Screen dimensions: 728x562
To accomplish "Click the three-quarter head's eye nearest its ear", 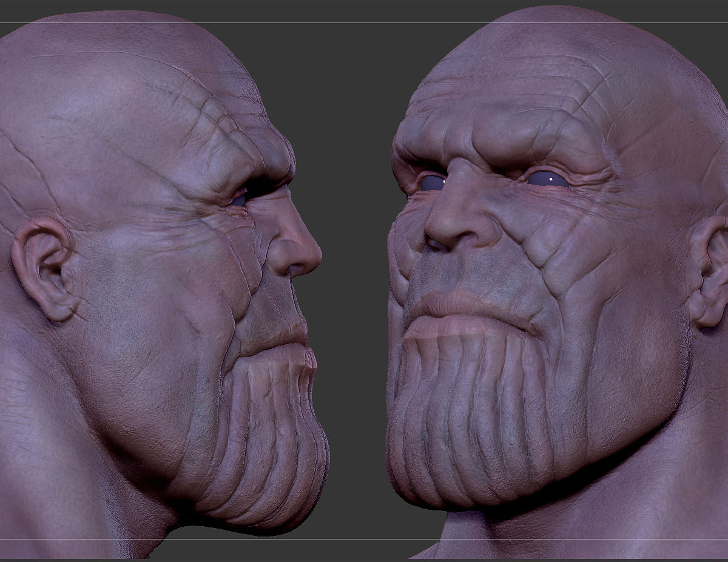I will pyautogui.click(x=548, y=179).
